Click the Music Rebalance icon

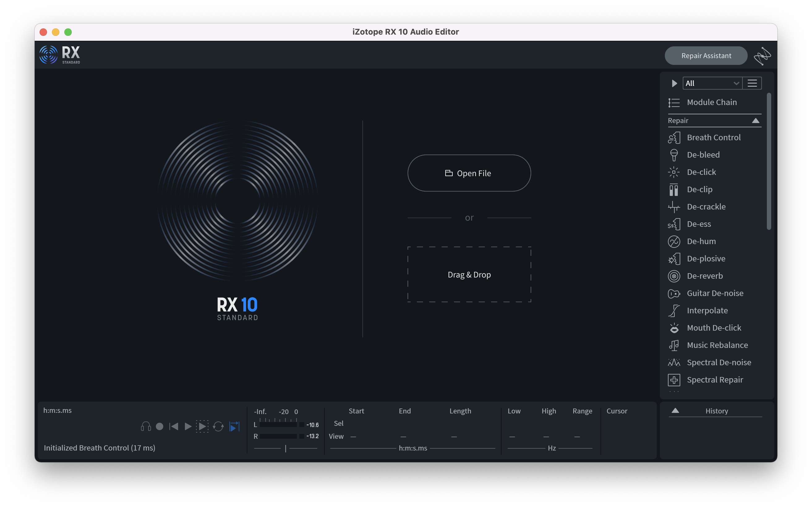674,345
